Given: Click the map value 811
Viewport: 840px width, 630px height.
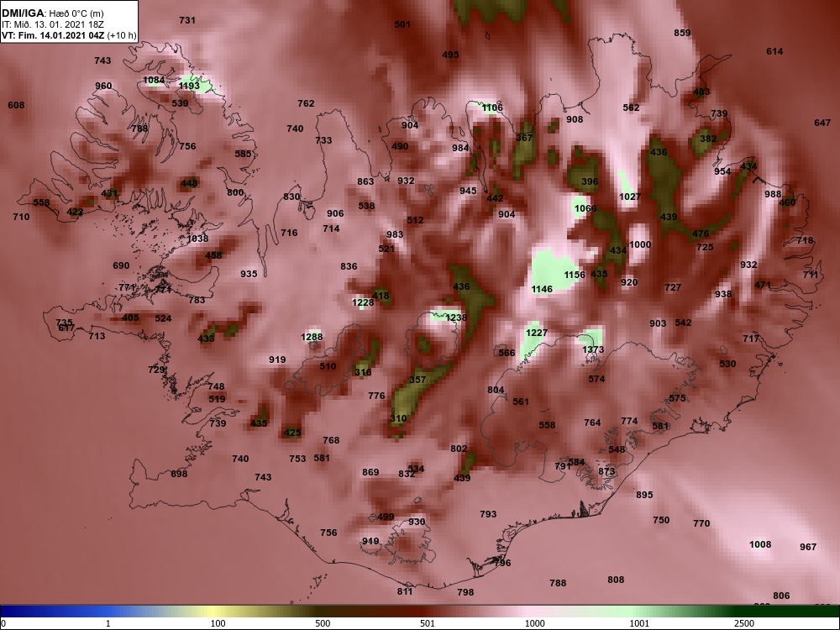Looking at the screenshot, I should pyautogui.click(x=405, y=591).
